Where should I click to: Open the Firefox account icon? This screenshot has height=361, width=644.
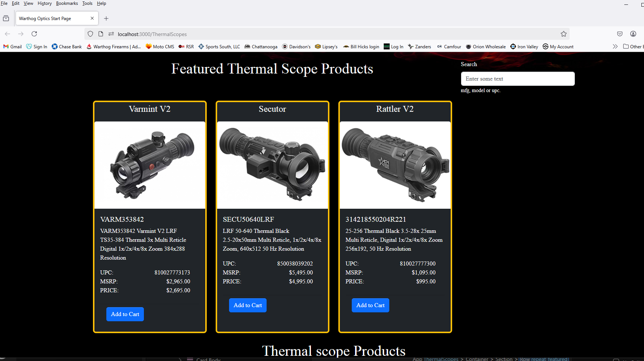coord(633,34)
